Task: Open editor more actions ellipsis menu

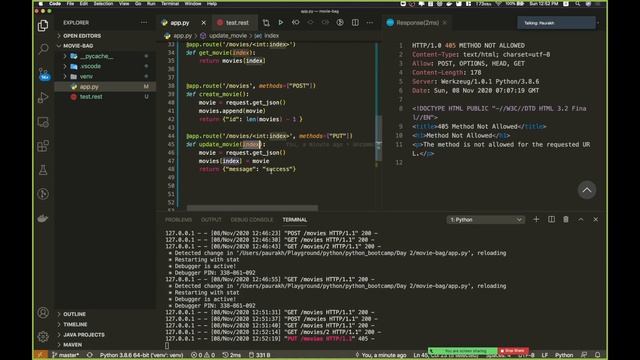Action: point(370,23)
